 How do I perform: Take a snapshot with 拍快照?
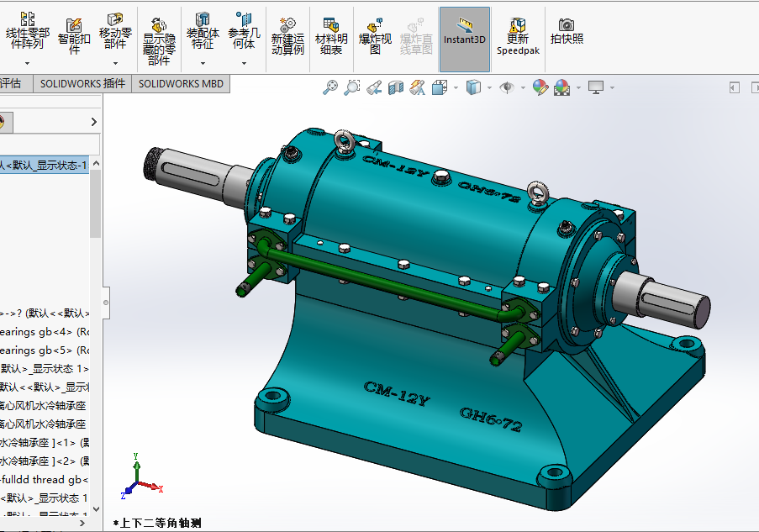click(x=567, y=31)
